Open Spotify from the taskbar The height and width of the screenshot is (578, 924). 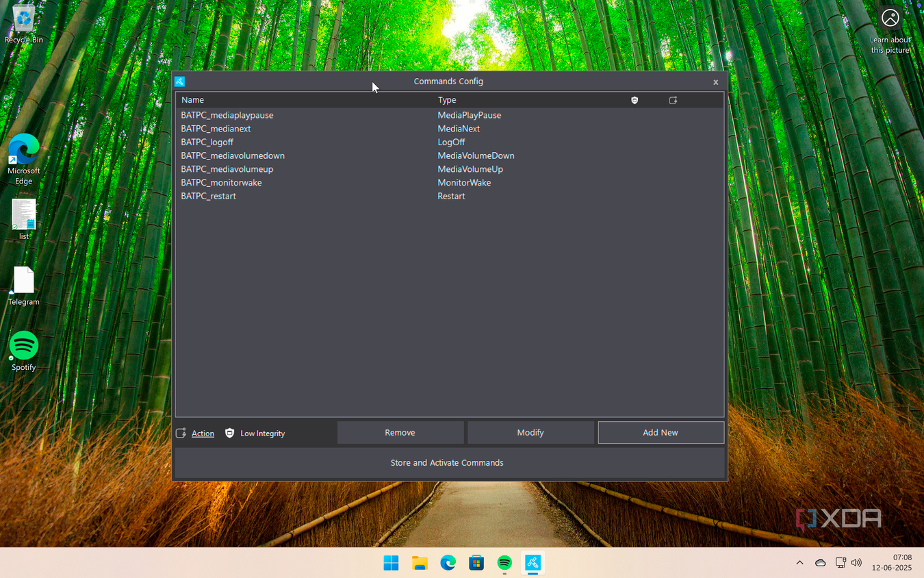pos(504,563)
